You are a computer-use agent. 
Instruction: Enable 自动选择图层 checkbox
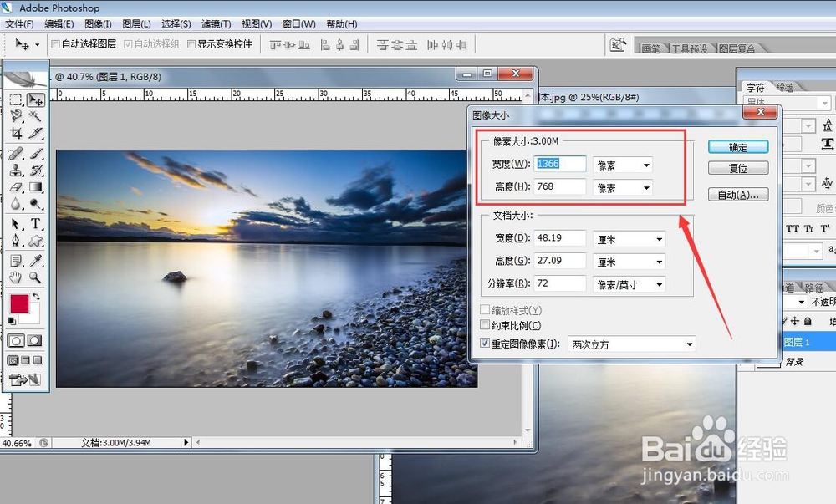click(55, 44)
